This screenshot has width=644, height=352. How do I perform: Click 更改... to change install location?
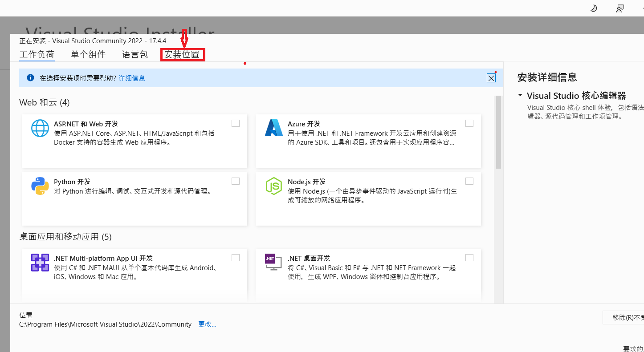(x=207, y=324)
